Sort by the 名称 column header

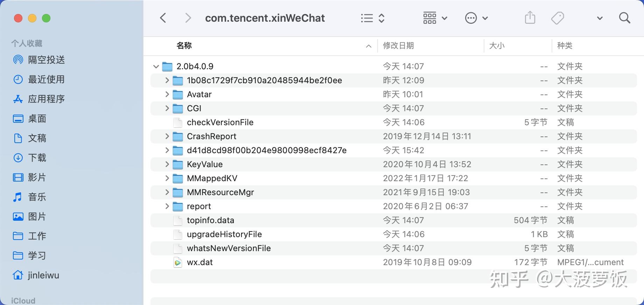184,45
